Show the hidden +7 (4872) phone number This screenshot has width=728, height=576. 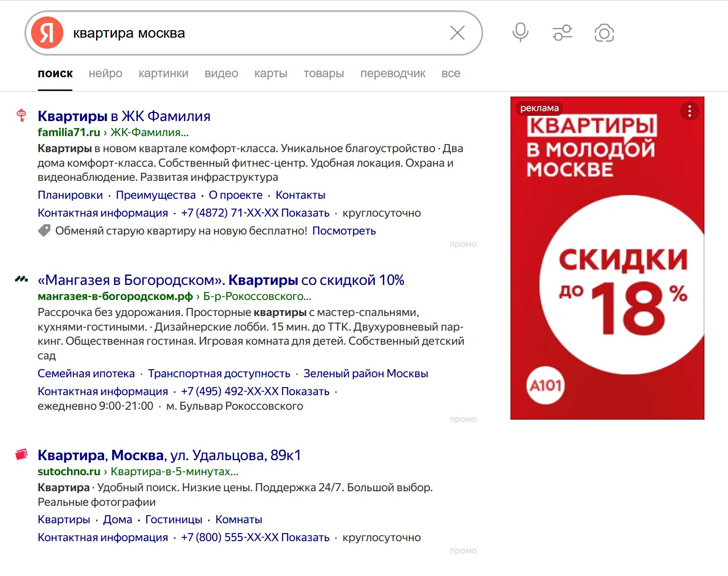(x=305, y=213)
